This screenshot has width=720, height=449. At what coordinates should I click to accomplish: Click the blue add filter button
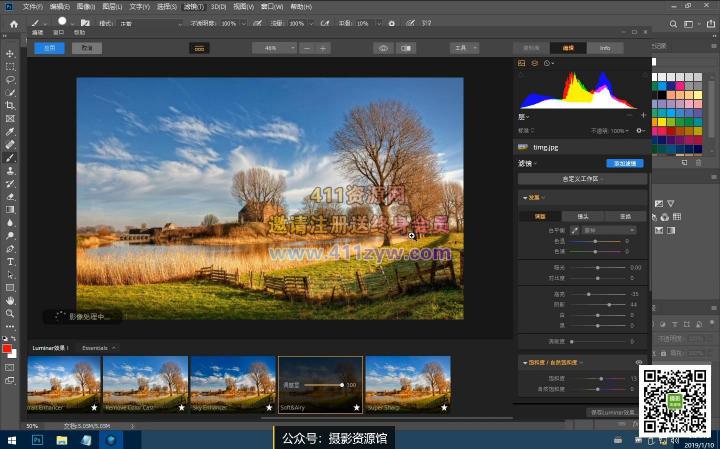624,163
